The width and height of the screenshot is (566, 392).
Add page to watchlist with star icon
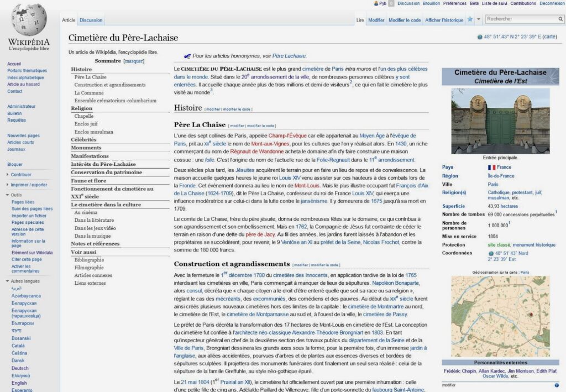coord(470,19)
